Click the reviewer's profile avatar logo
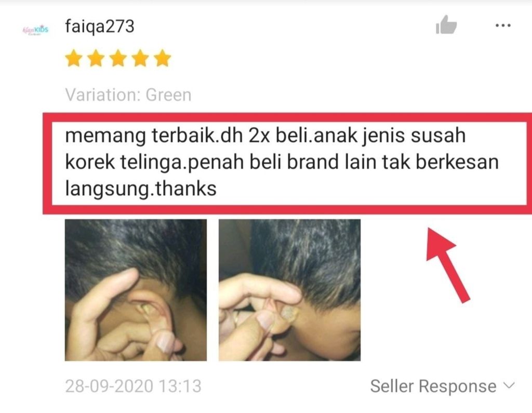 [x=35, y=30]
